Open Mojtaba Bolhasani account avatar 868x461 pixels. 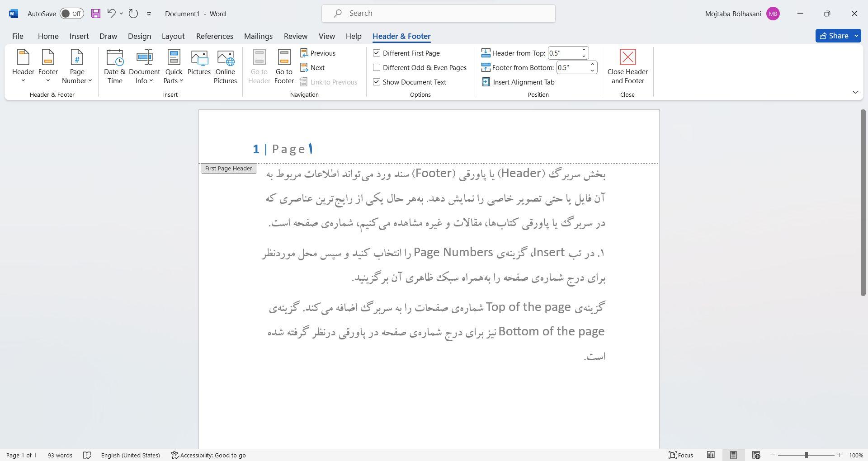pos(773,14)
